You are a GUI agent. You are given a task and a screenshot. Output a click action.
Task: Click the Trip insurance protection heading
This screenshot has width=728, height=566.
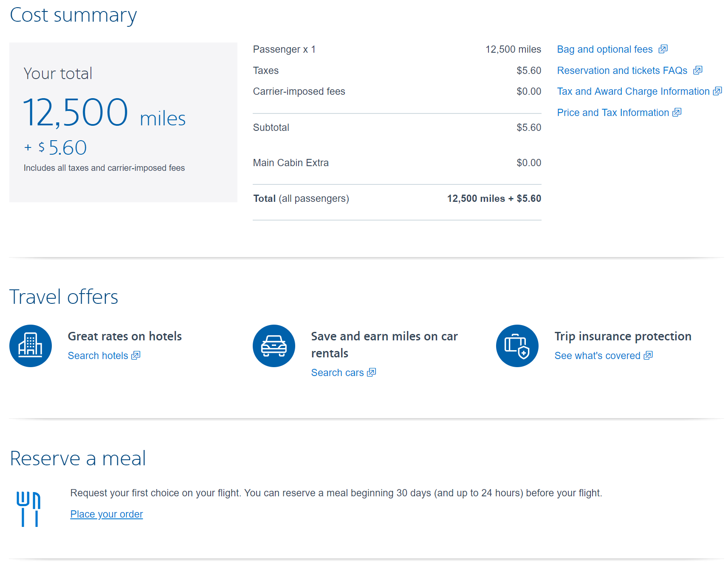tap(623, 336)
